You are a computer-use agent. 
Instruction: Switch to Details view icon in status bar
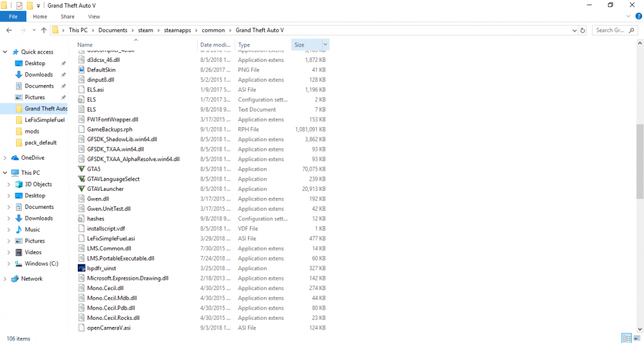pos(627,338)
